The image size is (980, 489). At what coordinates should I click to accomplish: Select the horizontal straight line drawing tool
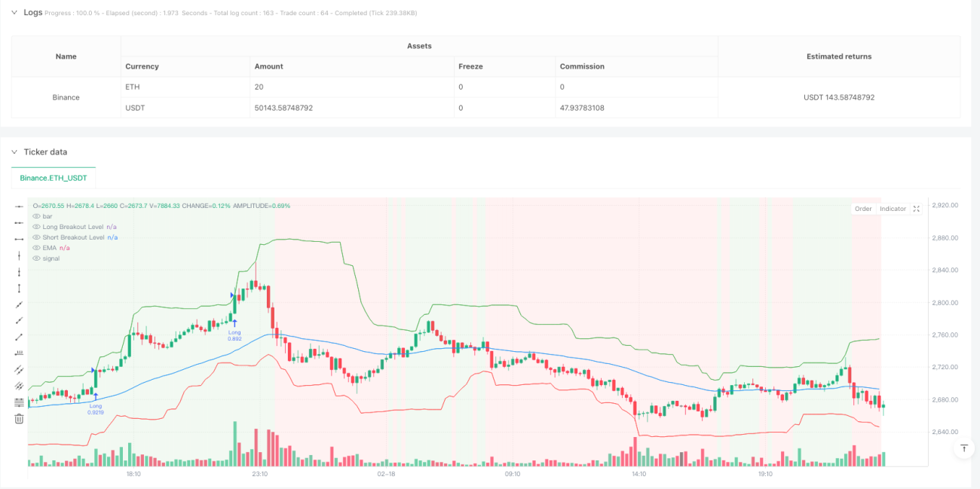[x=19, y=206]
